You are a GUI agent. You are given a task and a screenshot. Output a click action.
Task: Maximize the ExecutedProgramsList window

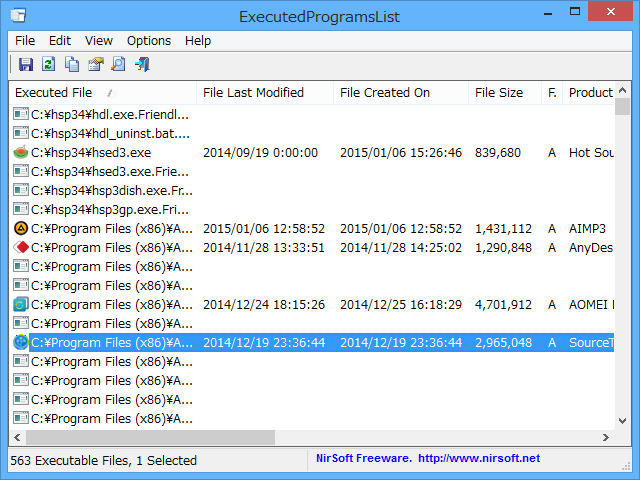[x=575, y=11]
